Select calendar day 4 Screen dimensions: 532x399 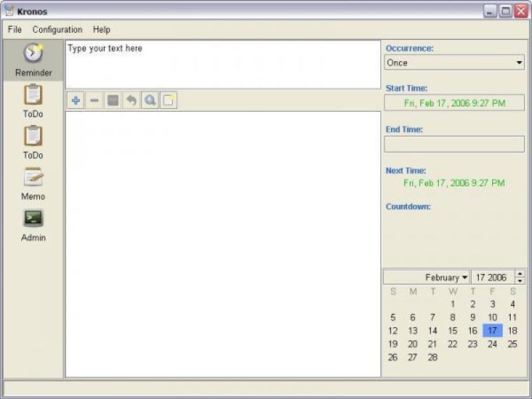(x=512, y=304)
